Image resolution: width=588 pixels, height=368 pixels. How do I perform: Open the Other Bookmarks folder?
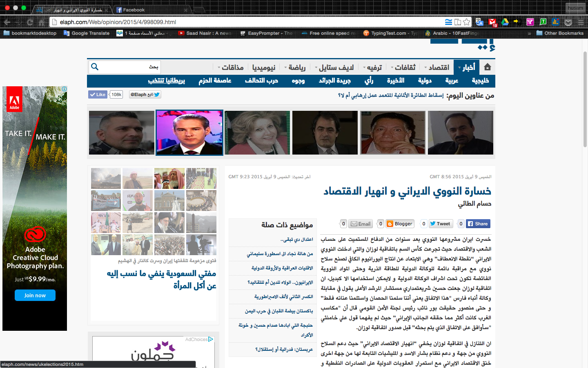560,33
